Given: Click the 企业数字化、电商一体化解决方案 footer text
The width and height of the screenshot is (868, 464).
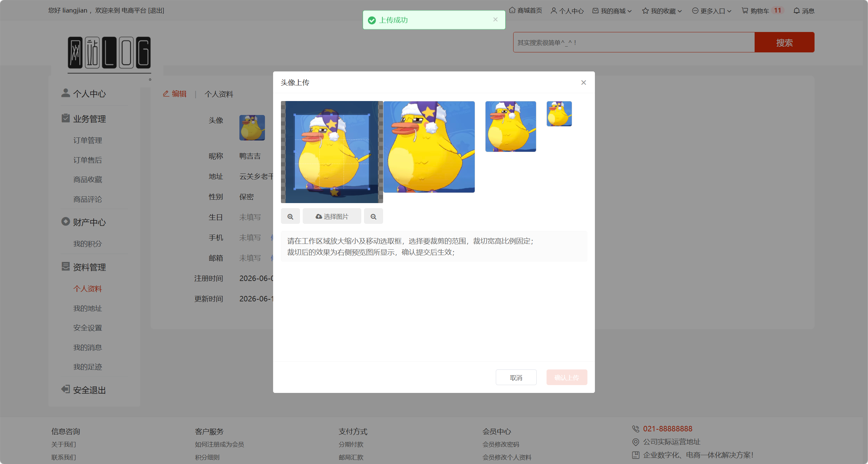Looking at the screenshot, I should point(698,455).
